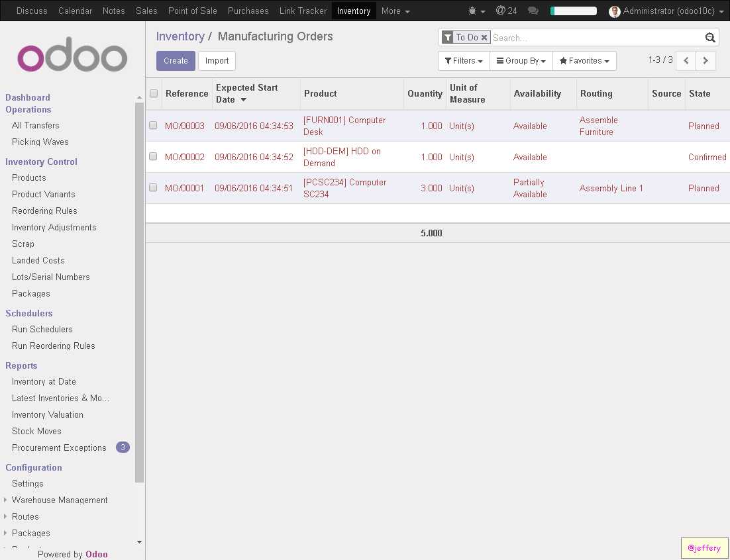Go to next page of records
The width and height of the screenshot is (730, 560).
click(x=705, y=60)
